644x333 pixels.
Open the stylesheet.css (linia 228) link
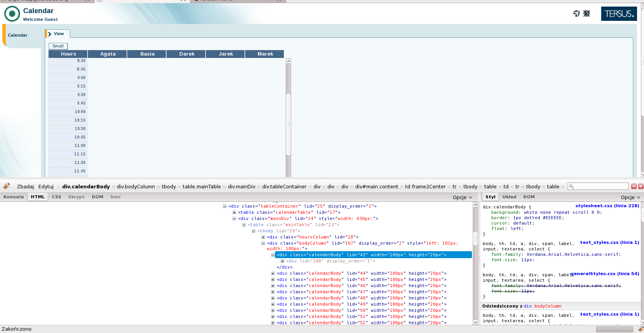607,206
